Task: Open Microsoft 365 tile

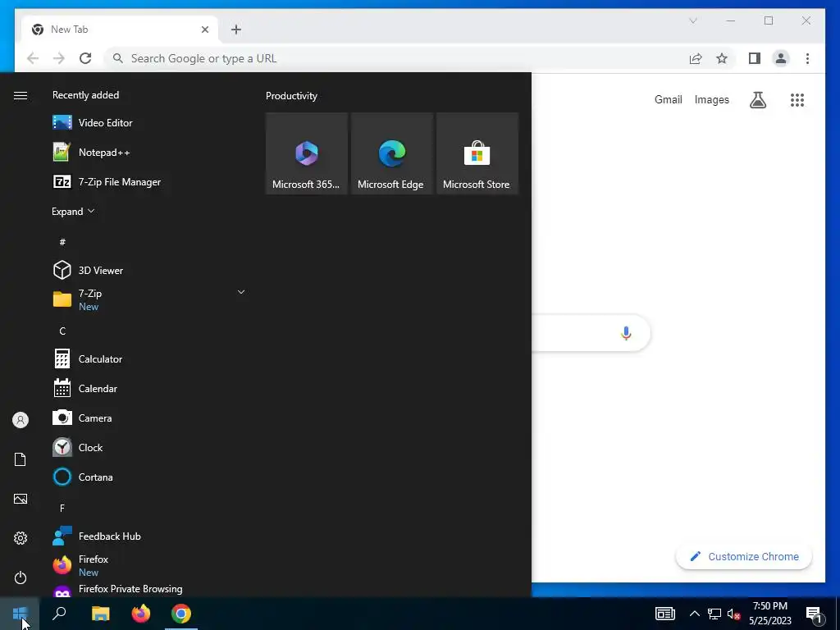Action: coord(307,153)
